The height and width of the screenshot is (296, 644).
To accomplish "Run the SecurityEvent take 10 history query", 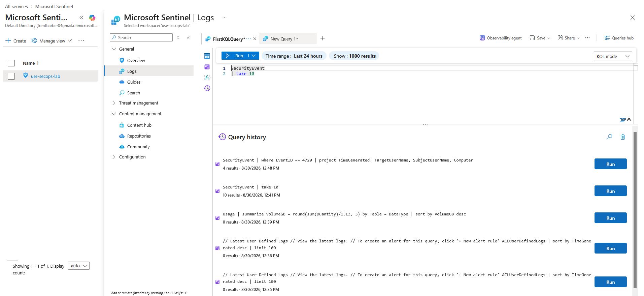I will (610, 191).
